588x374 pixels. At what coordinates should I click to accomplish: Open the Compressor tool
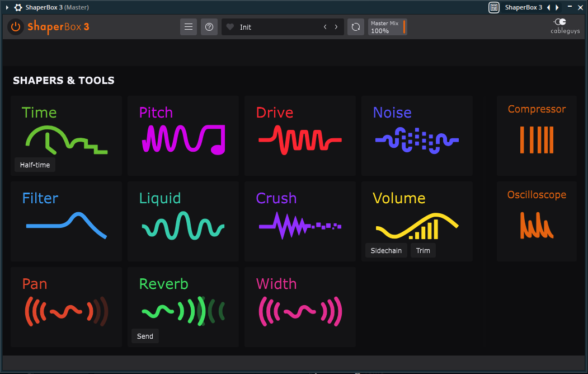537,135
